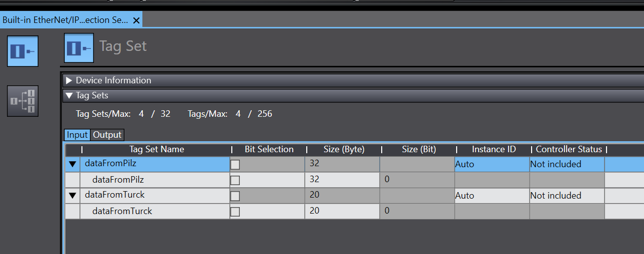The height and width of the screenshot is (254, 644).
Task: Switch to the Input tab
Action: tap(77, 135)
